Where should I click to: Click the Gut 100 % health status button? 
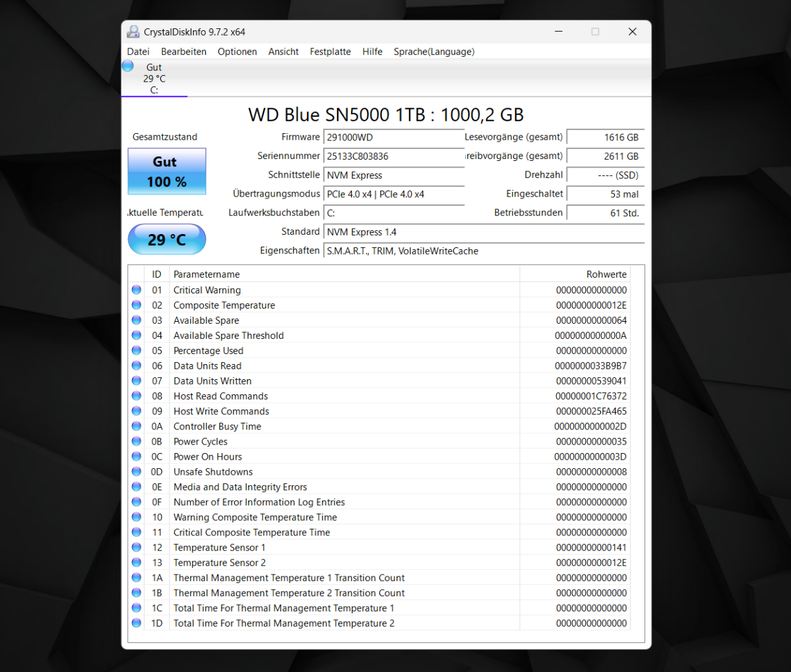pyautogui.click(x=166, y=171)
